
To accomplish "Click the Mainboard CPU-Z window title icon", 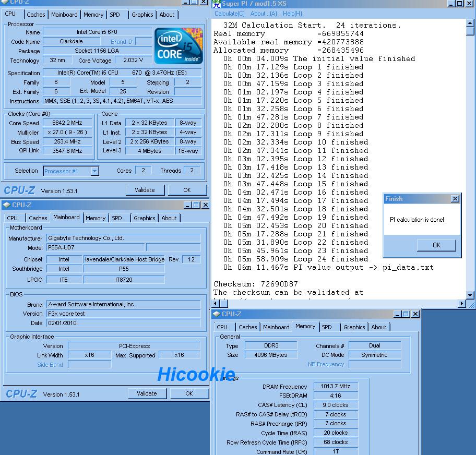I will click(7, 205).
